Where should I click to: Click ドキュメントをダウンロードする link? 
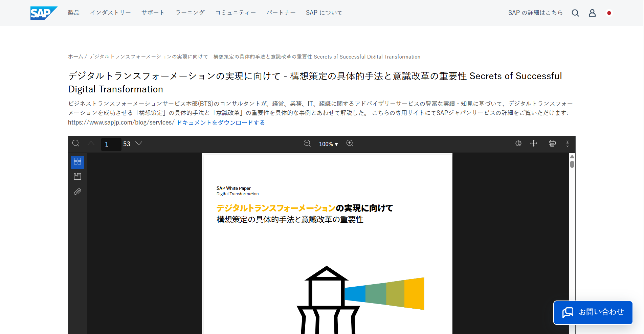click(221, 123)
